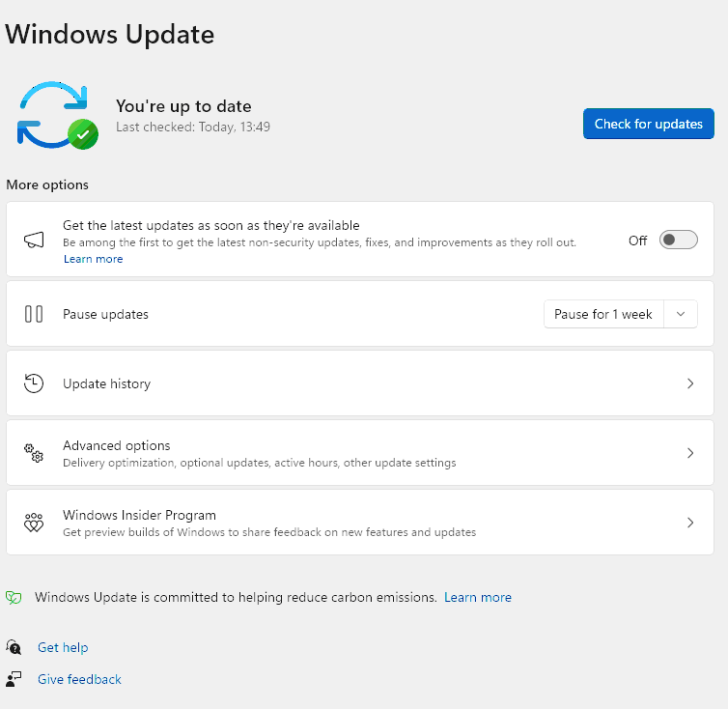Select the Update history label
The image size is (728, 709).
(107, 383)
